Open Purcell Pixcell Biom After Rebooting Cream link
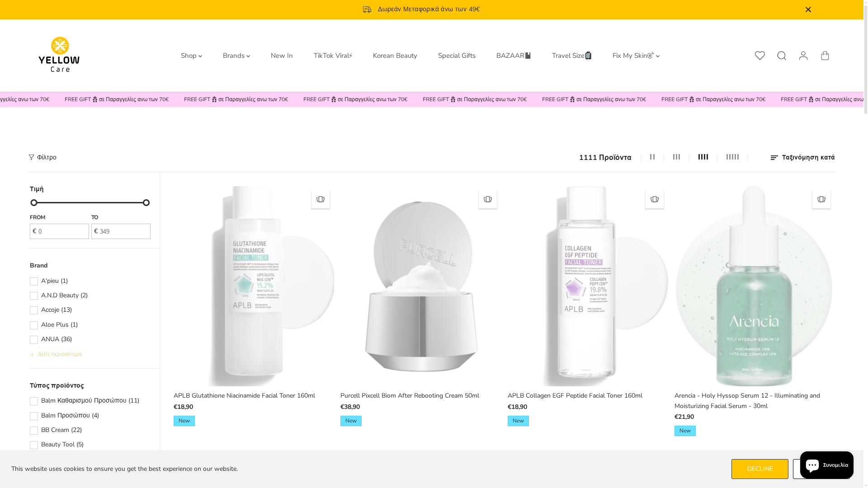The image size is (868, 488). (x=410, y=395)
